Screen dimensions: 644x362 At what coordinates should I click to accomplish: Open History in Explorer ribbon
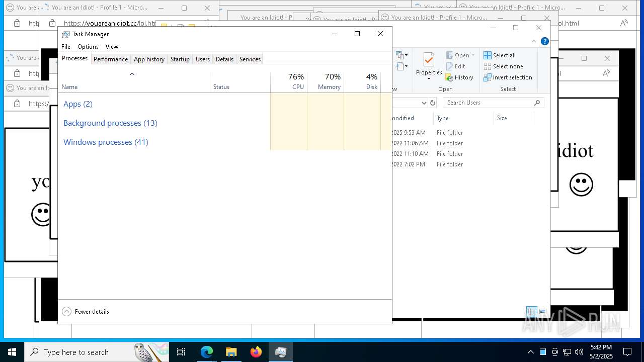459,77
